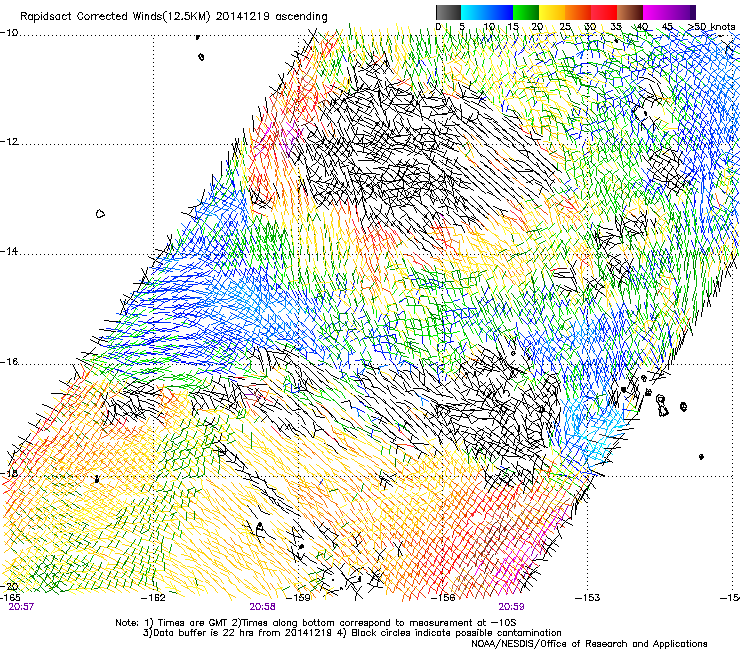Screen dimensions: 740x650
Task: Click the '-16' latitude axis label
Action: pos(9,362)
